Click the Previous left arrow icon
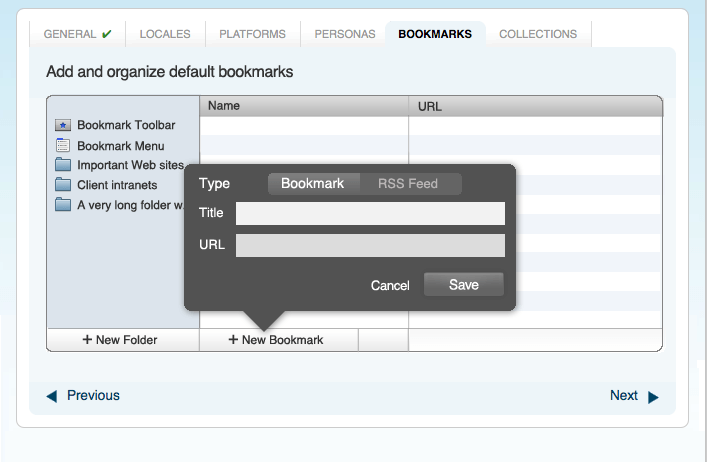The height and width of the screenshot is (462, 707). pyautogui.click(x=52, y=397)
